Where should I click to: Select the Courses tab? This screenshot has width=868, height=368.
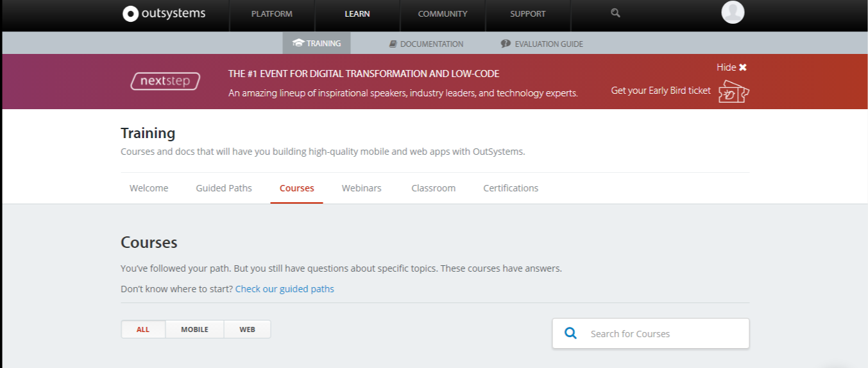point(297,188)
